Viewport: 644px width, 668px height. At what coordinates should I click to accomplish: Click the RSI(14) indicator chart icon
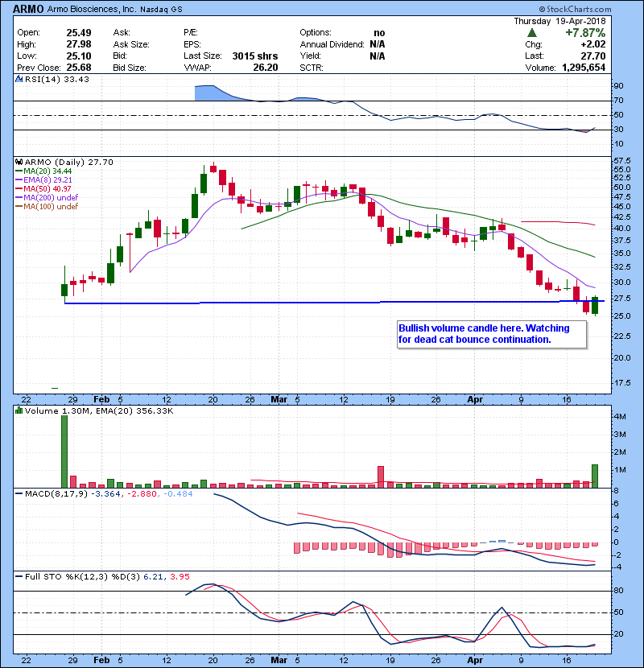tap(19, 79)
